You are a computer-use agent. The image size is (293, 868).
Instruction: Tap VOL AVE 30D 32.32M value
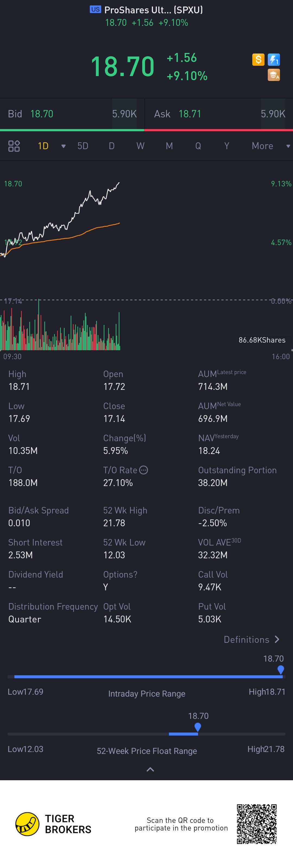213,555
